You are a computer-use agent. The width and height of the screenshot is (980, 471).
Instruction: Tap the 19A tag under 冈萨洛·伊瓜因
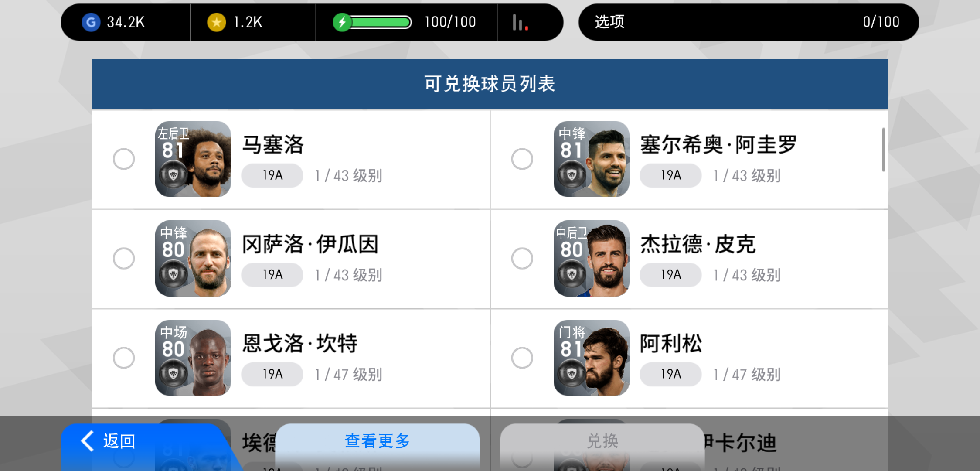272,275
